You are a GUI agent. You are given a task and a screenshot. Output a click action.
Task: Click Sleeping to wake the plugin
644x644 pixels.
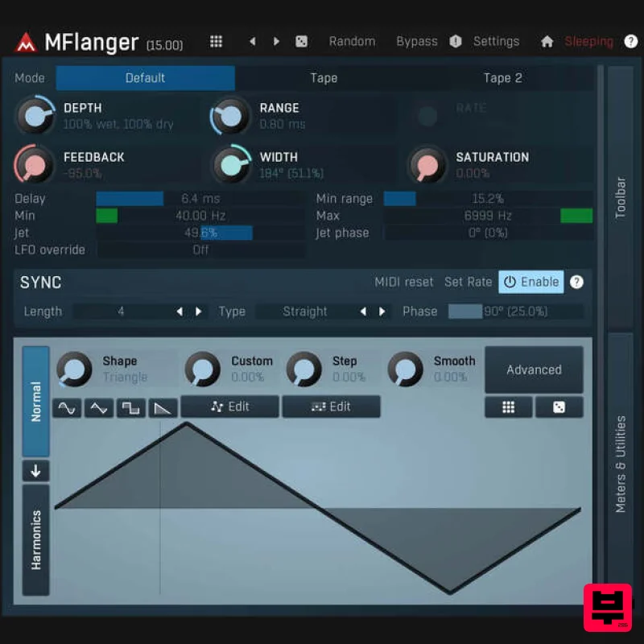point(588,41)
